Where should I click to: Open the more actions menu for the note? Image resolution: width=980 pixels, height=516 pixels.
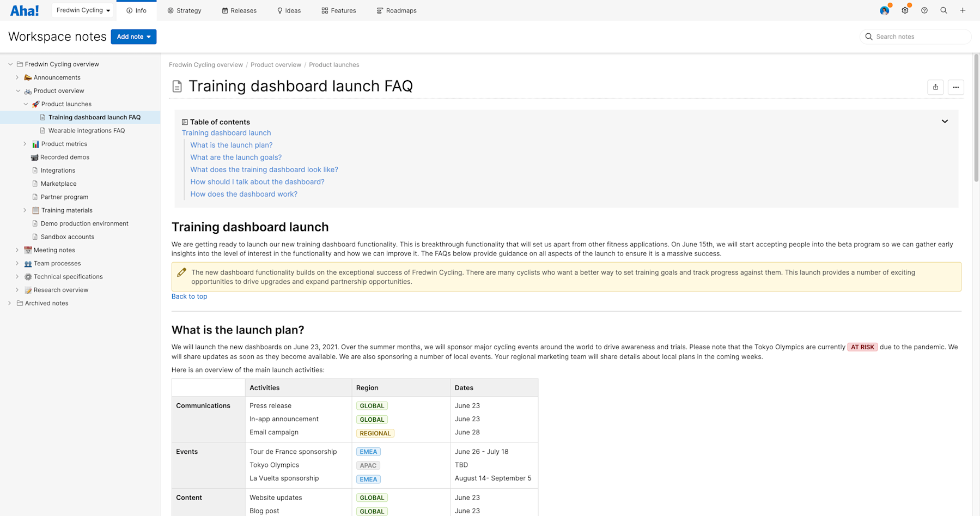[955, 87]
